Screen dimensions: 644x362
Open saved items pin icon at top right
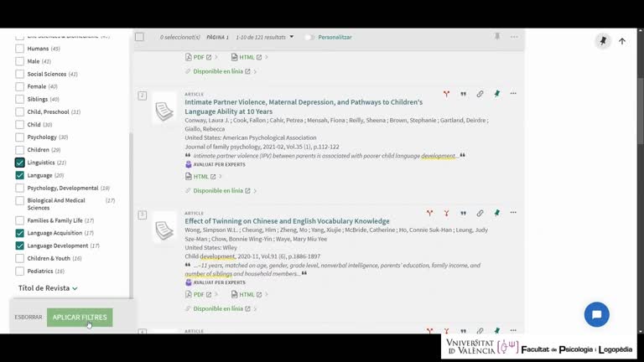click(603, 41)
